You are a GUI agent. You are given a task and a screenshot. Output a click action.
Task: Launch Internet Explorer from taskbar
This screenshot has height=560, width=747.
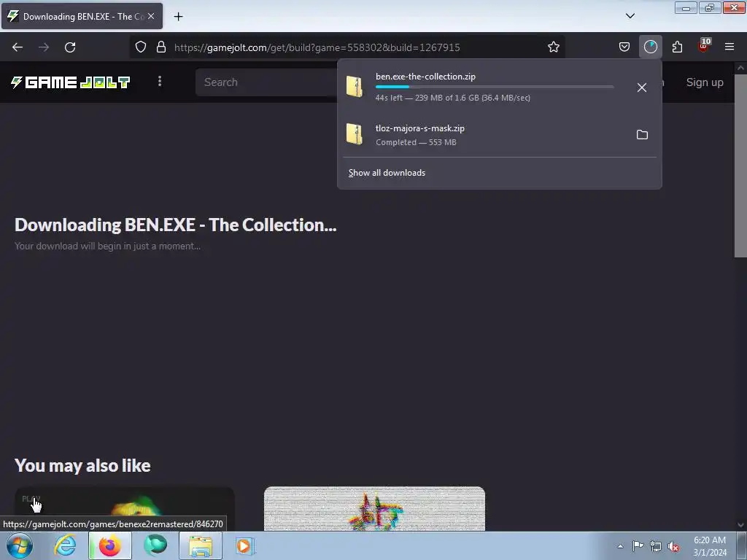[x=65, y=545]
